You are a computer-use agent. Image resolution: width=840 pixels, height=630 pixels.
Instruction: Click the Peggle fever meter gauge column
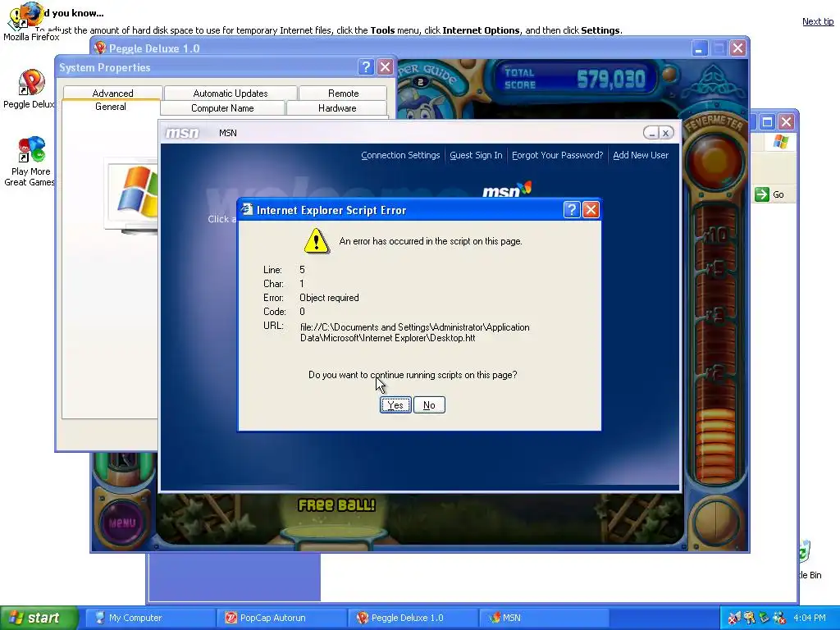[x=714, y=343]
